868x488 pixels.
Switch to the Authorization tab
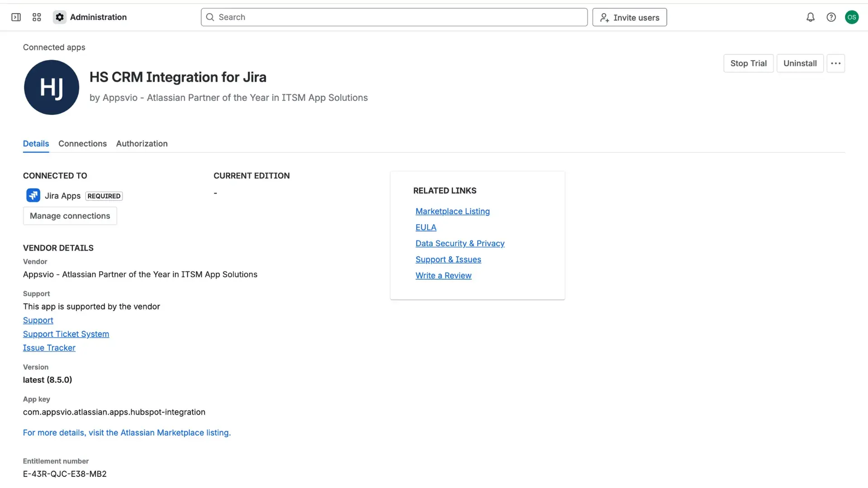click(142, 144)
